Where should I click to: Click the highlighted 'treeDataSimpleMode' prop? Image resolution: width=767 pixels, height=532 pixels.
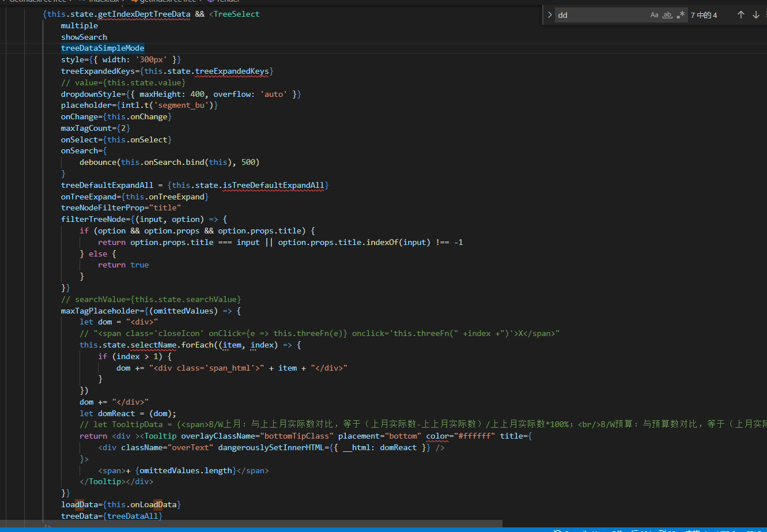click(103, 48)
